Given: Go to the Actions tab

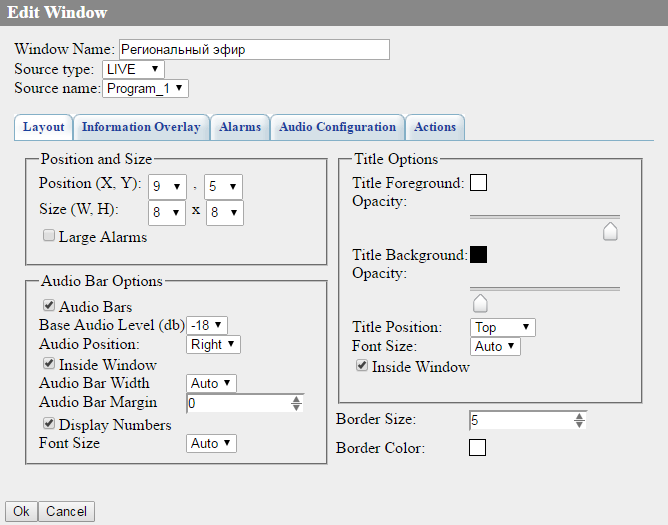Looking at the screenshot, I should (435, 127).
